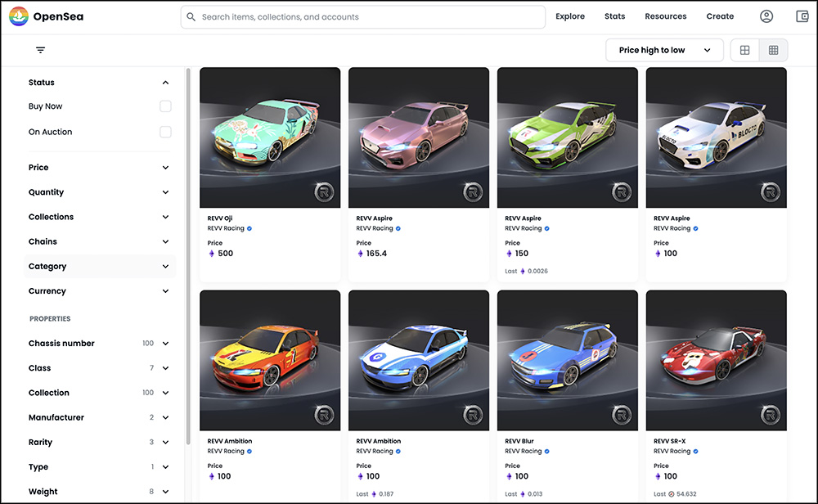Image resolution: width=818 pixels, height=504 pixels.
Task: Click Ethereum icon beside Last 0.187
Action: pyautogui.click(x=374, y=494)
